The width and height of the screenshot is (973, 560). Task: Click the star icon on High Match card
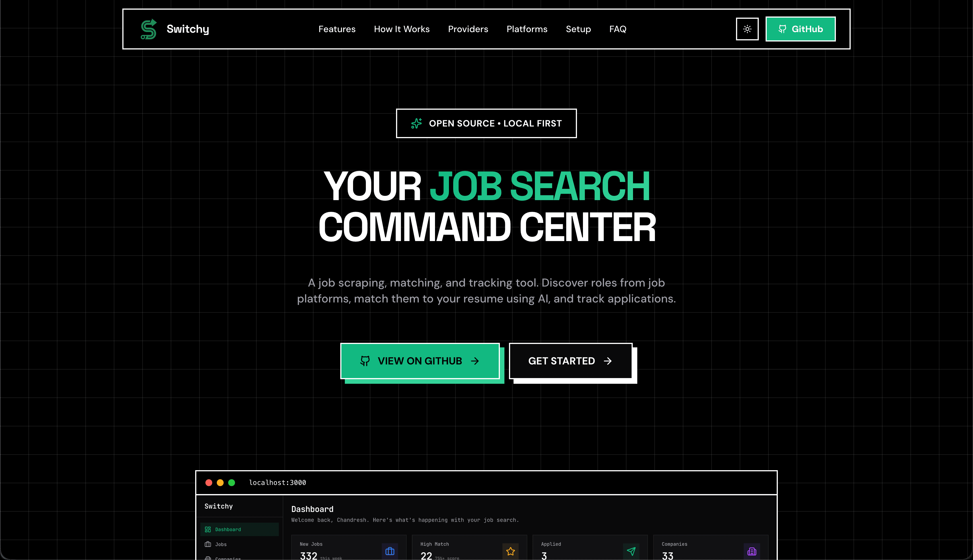(510, 551)
